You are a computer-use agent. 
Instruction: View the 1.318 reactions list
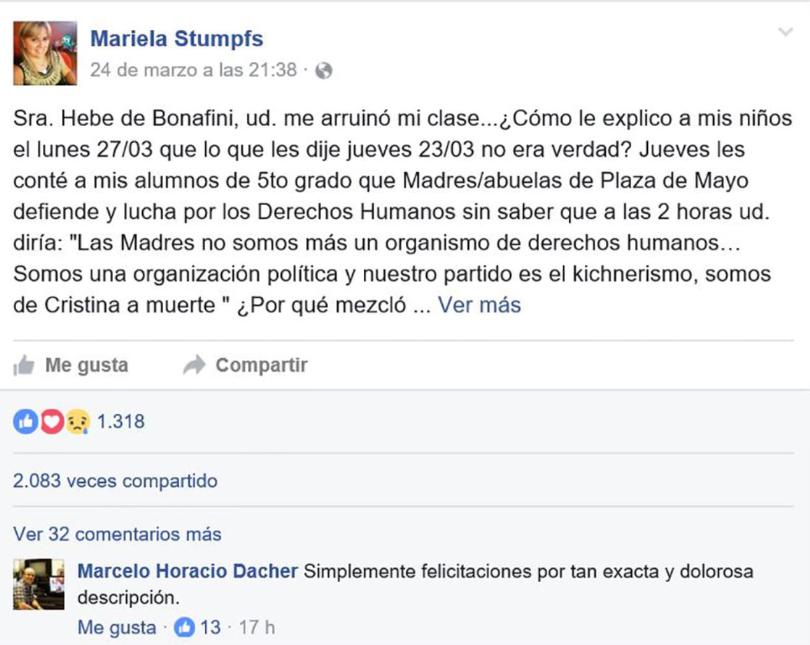(x=121, y=422)
